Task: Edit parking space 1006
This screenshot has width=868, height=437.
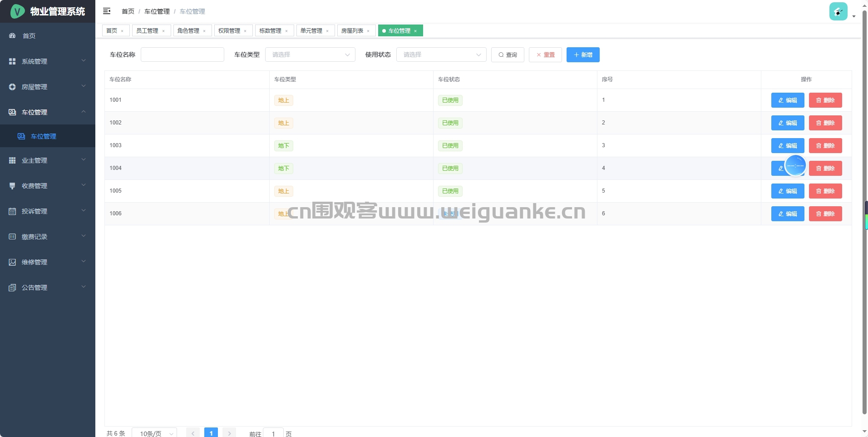Action: coord(788,214)
